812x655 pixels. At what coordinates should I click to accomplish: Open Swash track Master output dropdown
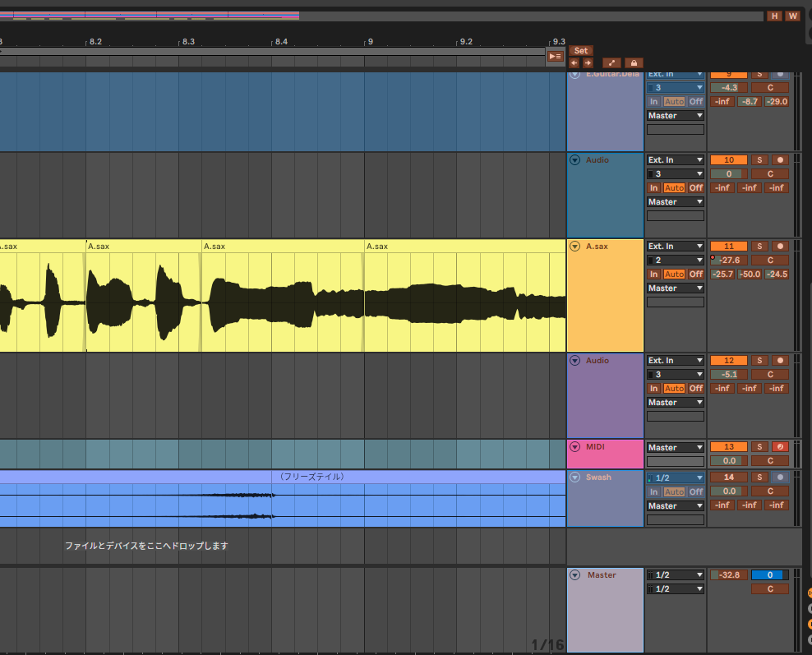pos(675,506)
